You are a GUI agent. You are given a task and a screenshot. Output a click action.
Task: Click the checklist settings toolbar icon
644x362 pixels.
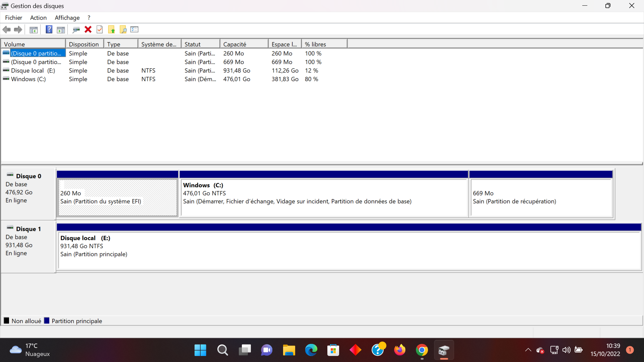coord(135,29)
